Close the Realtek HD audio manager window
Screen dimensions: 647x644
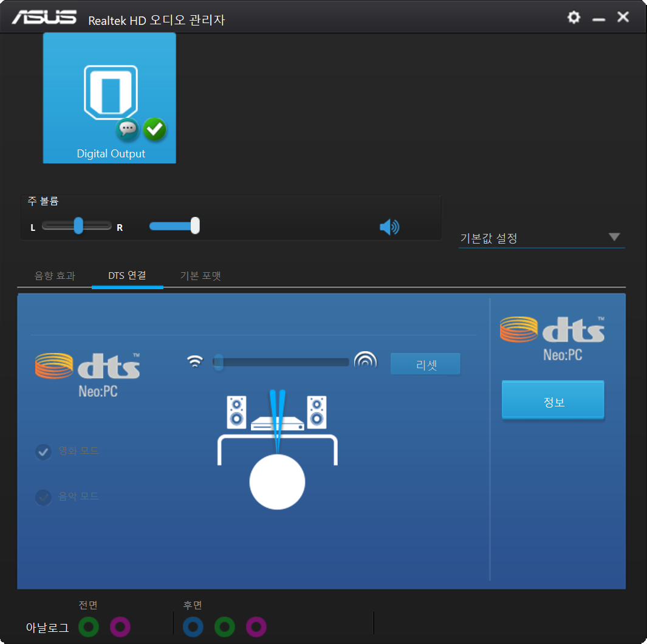623,17
